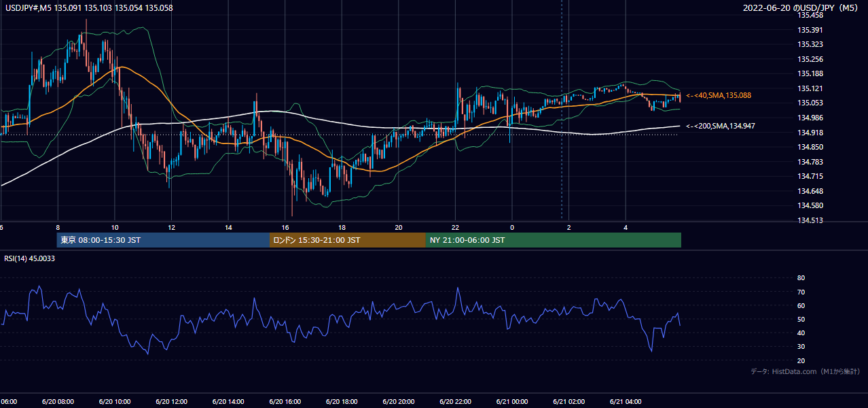Click price axis value 135.053
868x408 pixels.
coord(810,103)
